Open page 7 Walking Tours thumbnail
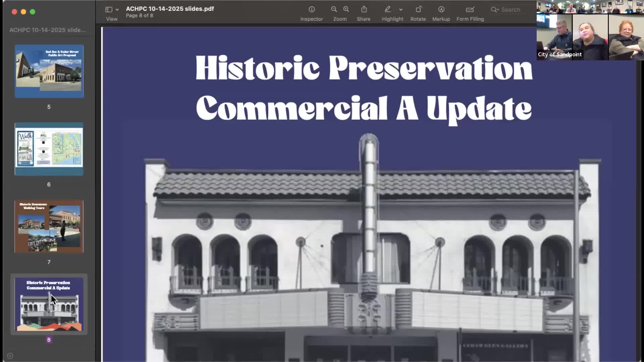The height and width of the screenshot is (362, 644). (x=49, y=227)
